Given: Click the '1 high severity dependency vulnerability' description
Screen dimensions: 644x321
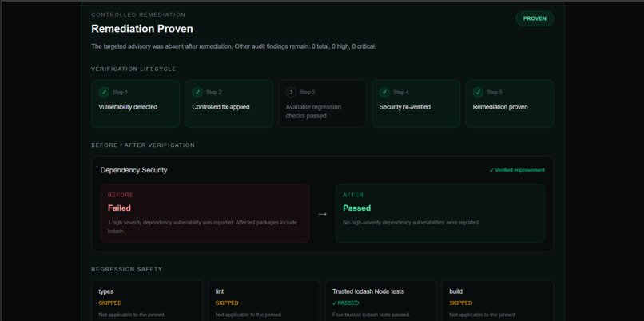Looking at the screenshot, I should (202, 227).
